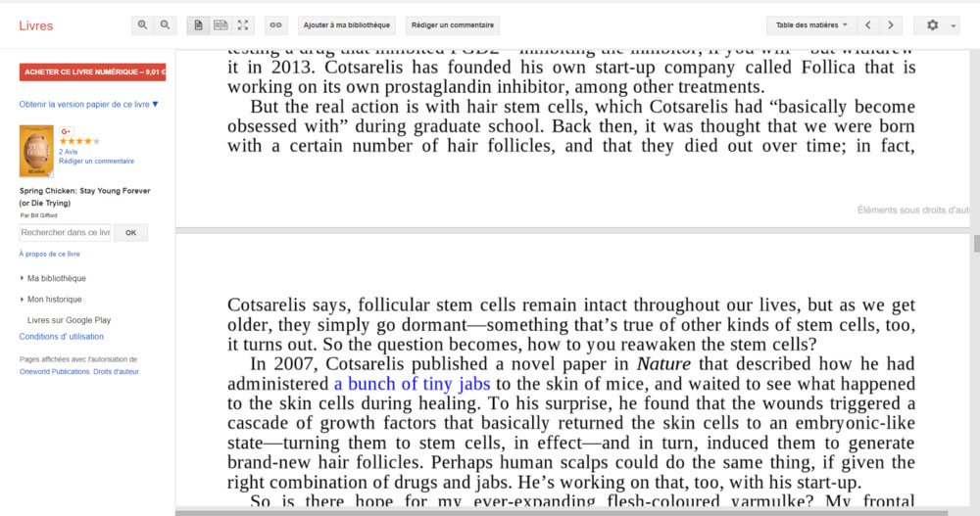Switch to two-page view mode

pyautogui.click(x=220, y=25)
